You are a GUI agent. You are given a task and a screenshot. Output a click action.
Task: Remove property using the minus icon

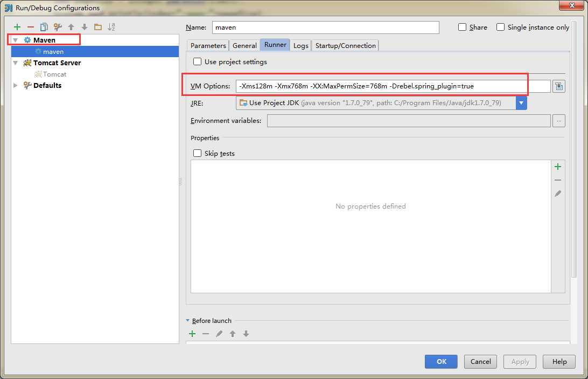558,180
